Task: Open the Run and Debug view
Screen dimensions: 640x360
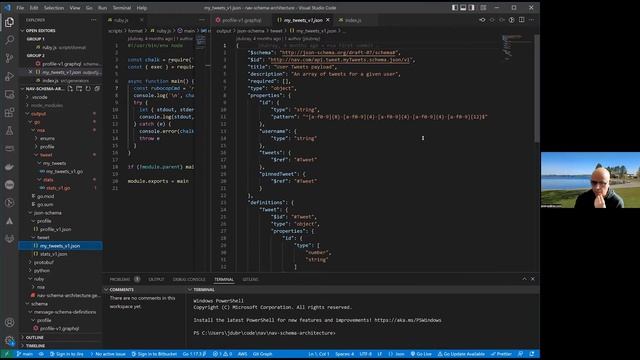Action: (9, 76)
